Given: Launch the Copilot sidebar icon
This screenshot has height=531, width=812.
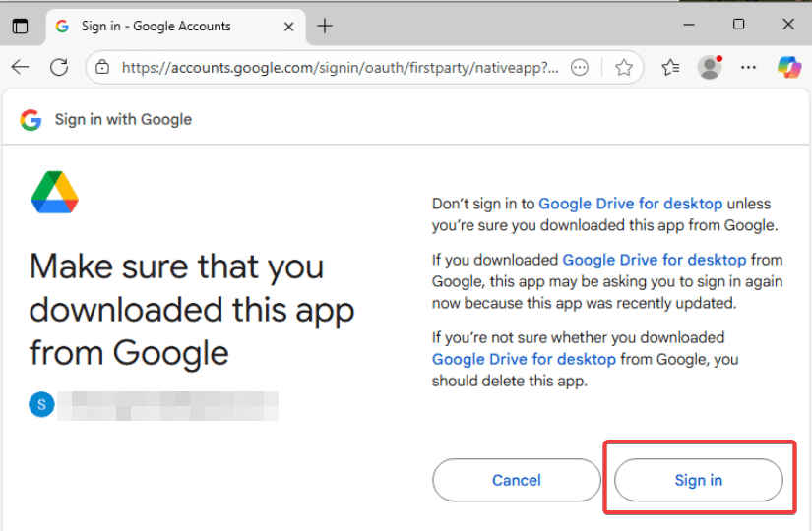Looking at the screenshot, I should click(x=788, y=67).
